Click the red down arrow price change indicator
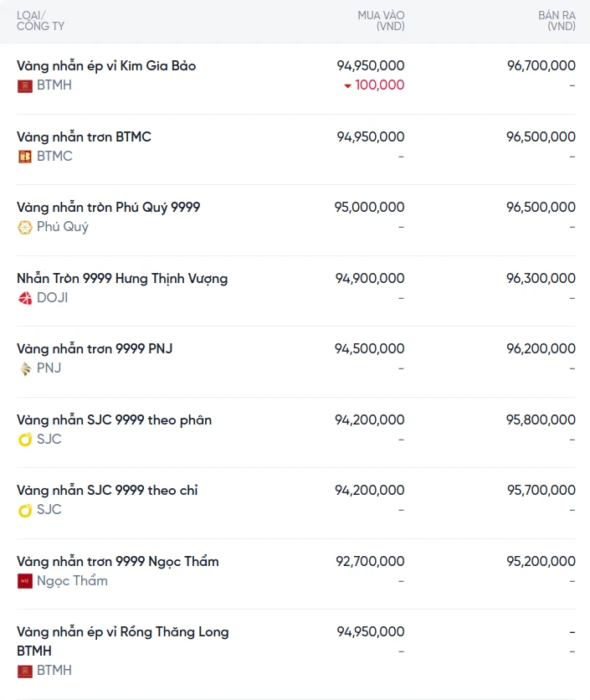The height and width of the screenshot is (700, 590). [x=347, y=85]
